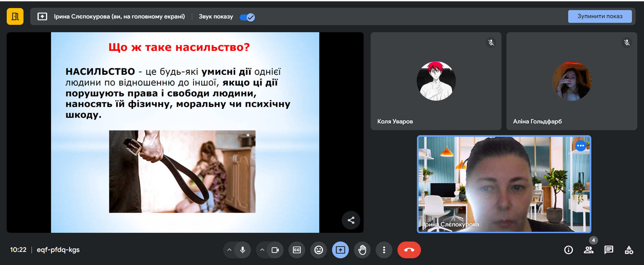The image size is (644, 265).
Task: Open the more options menu
Action: click(384, 250)
